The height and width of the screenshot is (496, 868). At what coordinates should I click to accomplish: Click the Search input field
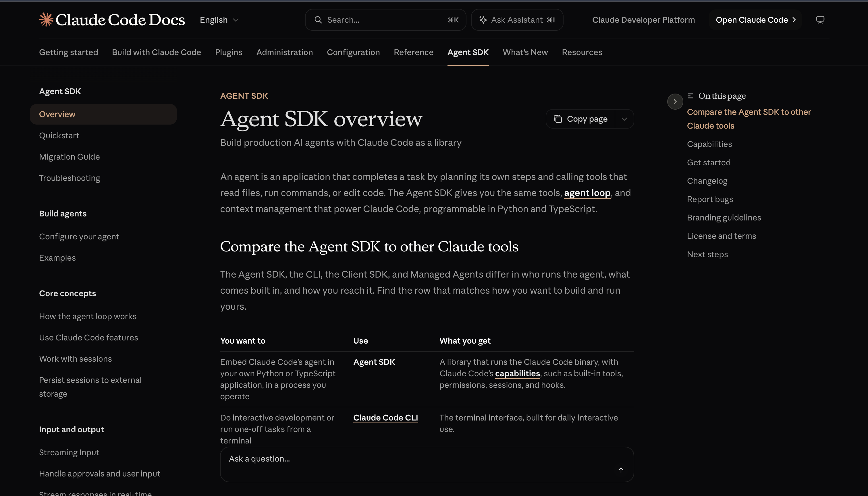385,20
